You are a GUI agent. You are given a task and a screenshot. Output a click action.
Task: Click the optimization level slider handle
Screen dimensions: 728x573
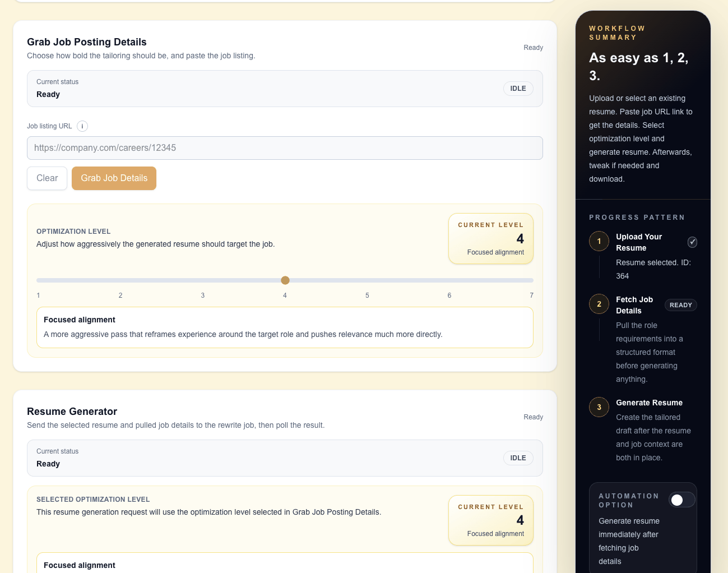(x=285, y=280)
